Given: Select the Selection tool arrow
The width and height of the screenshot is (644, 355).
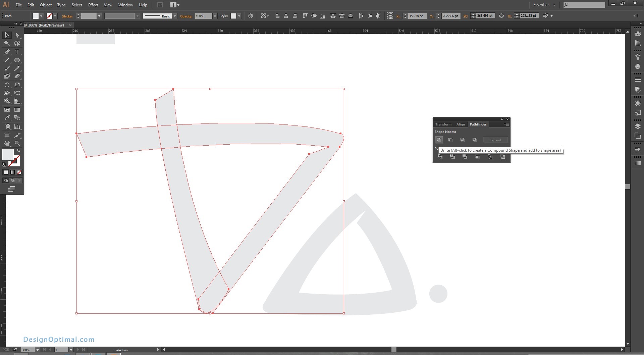Looking at the screenshot, I should click(7, 35).
